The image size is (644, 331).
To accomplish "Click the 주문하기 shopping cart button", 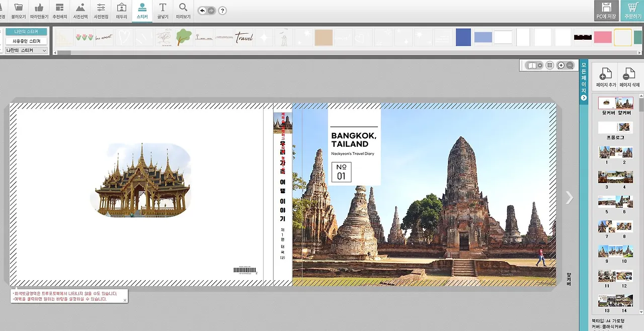I will (x=632, y=11).
